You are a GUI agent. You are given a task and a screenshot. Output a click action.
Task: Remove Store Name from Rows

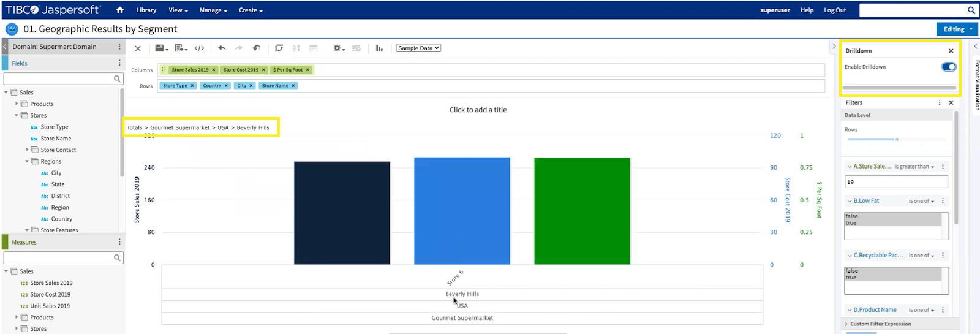click(293, 86)
